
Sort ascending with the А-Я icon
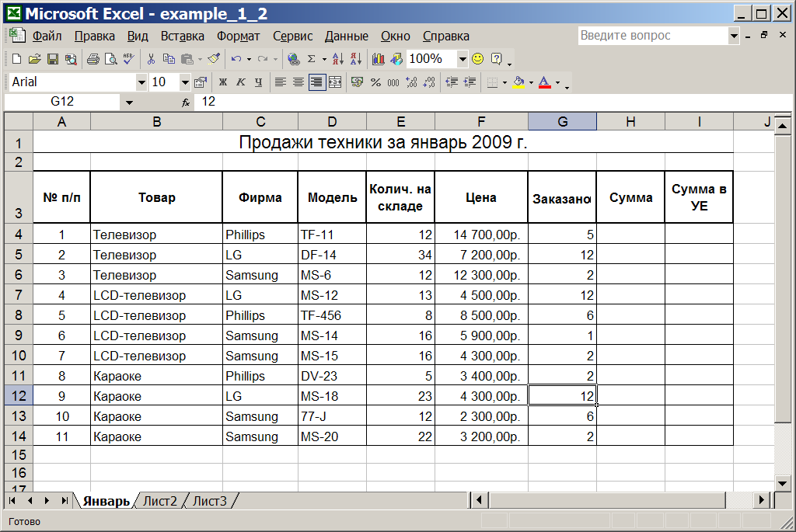pyautogui.click(x=338, y=59)
